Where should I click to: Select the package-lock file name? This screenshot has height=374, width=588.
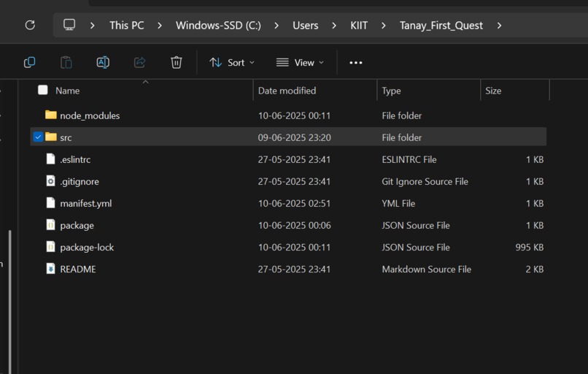click(87, 248)
